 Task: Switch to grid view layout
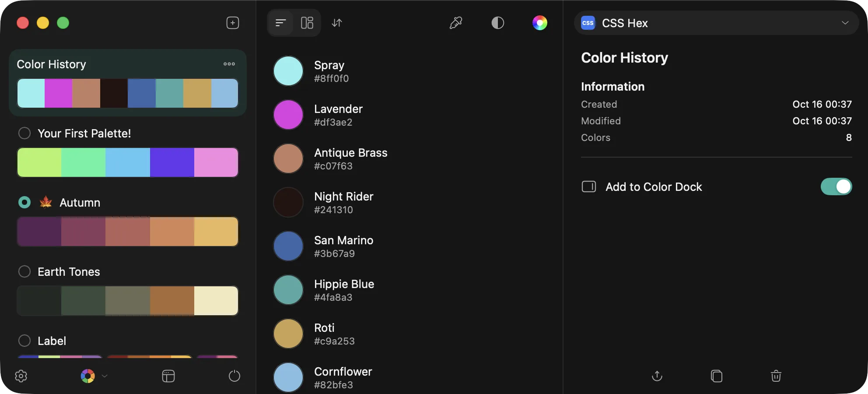point(307,23)
